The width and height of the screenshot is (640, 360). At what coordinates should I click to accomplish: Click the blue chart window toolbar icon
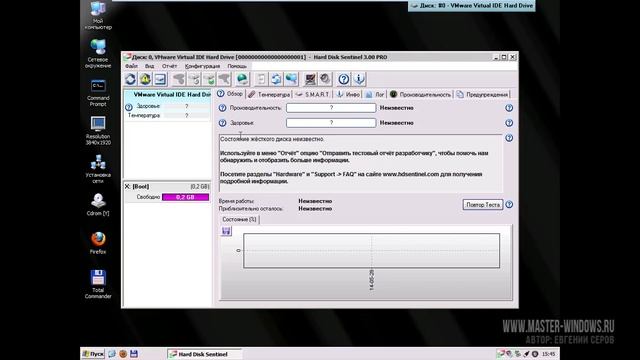pyautogui.click(x=160, y=79)
